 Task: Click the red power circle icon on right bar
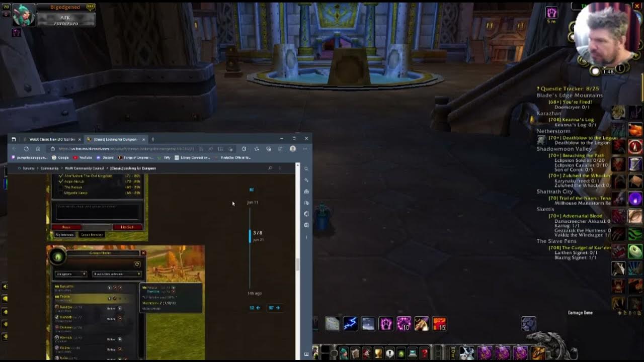pyautogui.click(x=635, y=146)
